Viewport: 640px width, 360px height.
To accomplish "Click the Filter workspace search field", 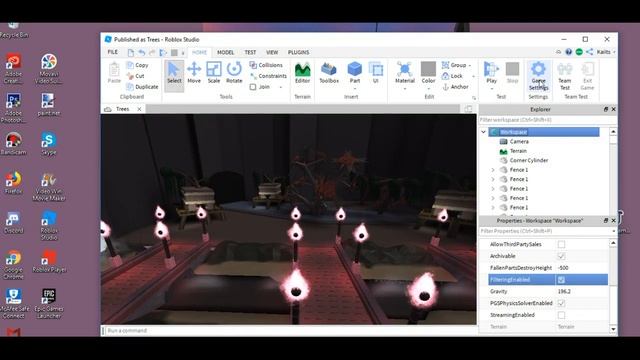I will (x=547, y=120).
